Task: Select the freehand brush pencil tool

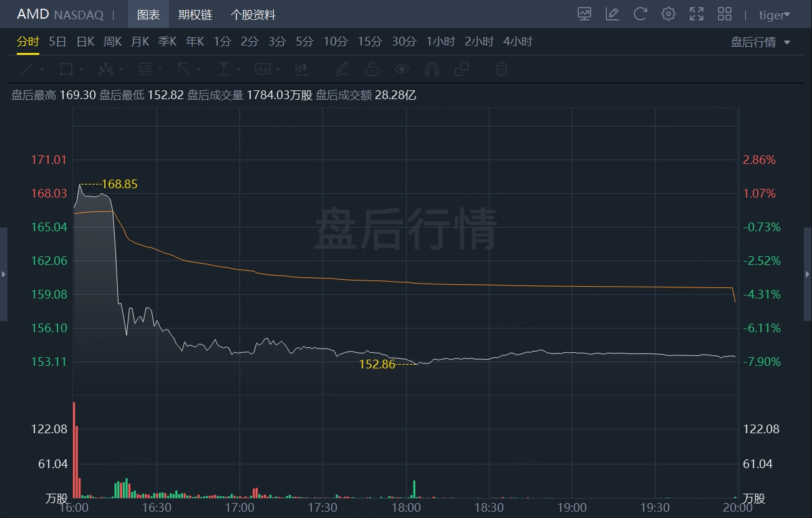Action: point(341,69)
